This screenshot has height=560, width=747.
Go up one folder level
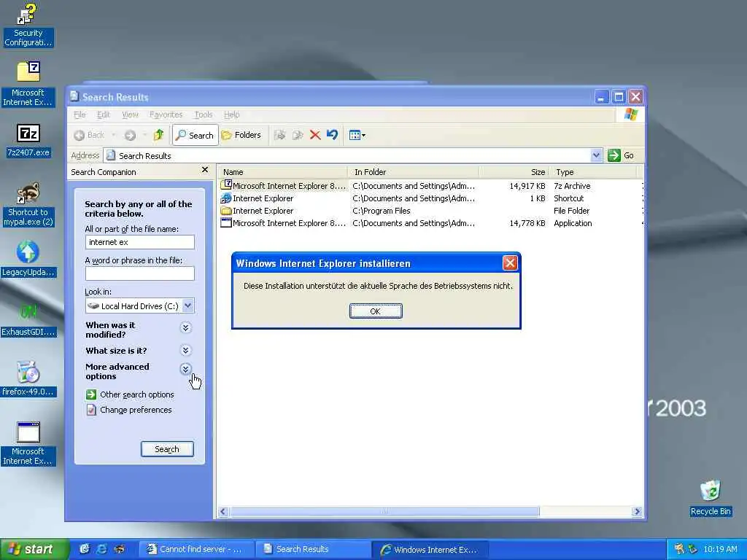[158, 135]
